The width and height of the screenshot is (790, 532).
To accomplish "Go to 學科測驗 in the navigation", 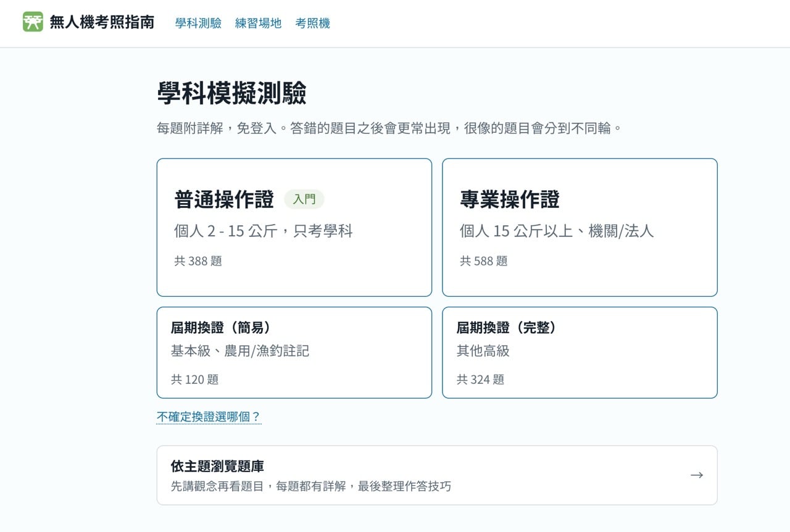I will 198,23.
